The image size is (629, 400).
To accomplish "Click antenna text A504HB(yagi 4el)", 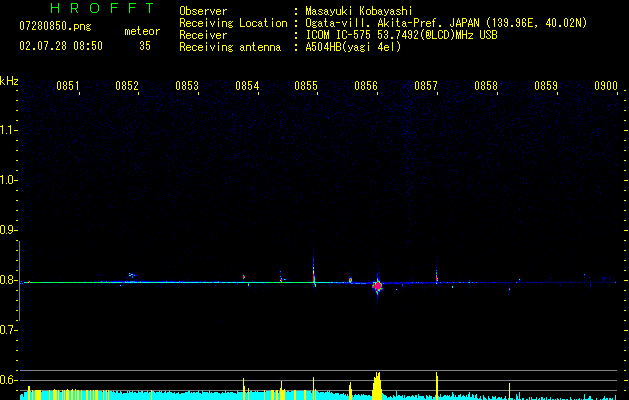I will (x=353, y=47).
